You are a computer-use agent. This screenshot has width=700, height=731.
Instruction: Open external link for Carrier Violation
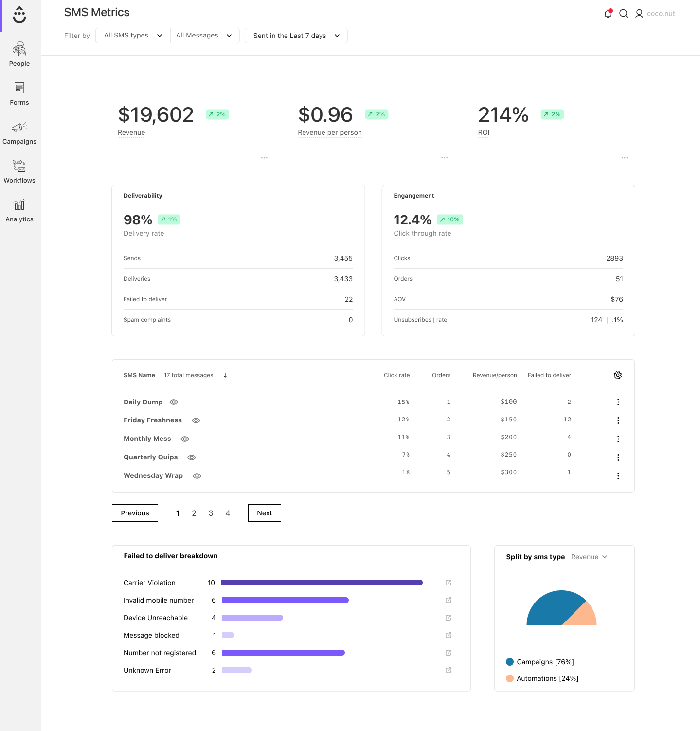tap(449, 583)
